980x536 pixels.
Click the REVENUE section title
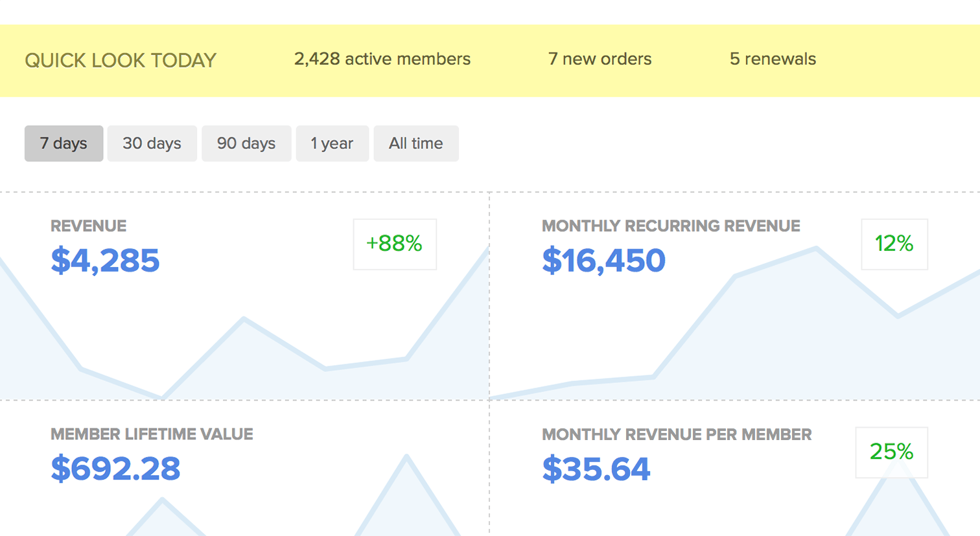(x=89, y=226)
